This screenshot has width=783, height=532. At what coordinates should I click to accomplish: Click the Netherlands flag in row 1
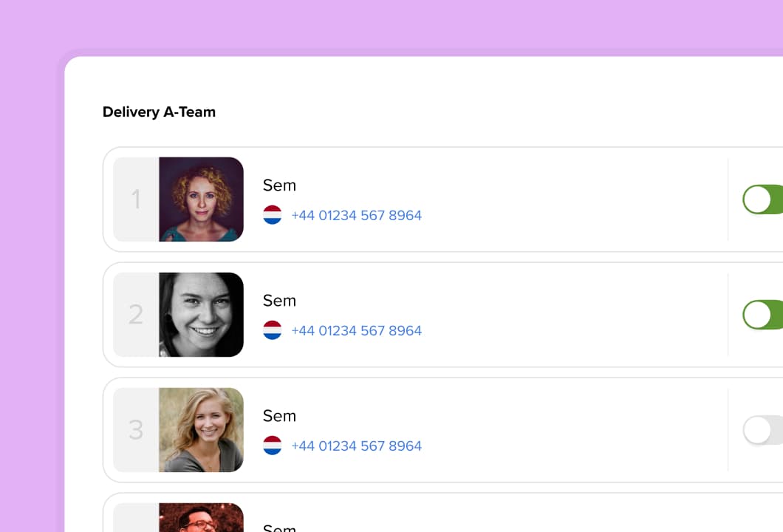[272, 215]
